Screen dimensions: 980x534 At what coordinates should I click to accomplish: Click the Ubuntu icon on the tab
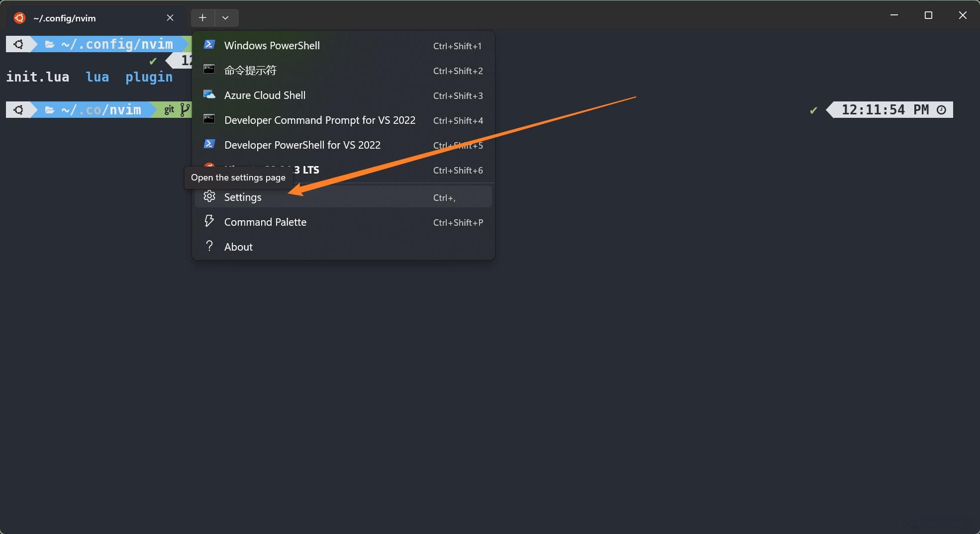click(x=19, y=18)
